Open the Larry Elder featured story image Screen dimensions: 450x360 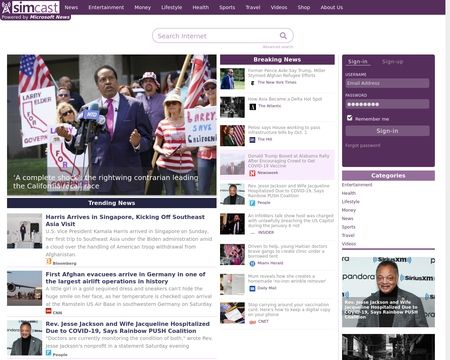(x=112, y=125)
